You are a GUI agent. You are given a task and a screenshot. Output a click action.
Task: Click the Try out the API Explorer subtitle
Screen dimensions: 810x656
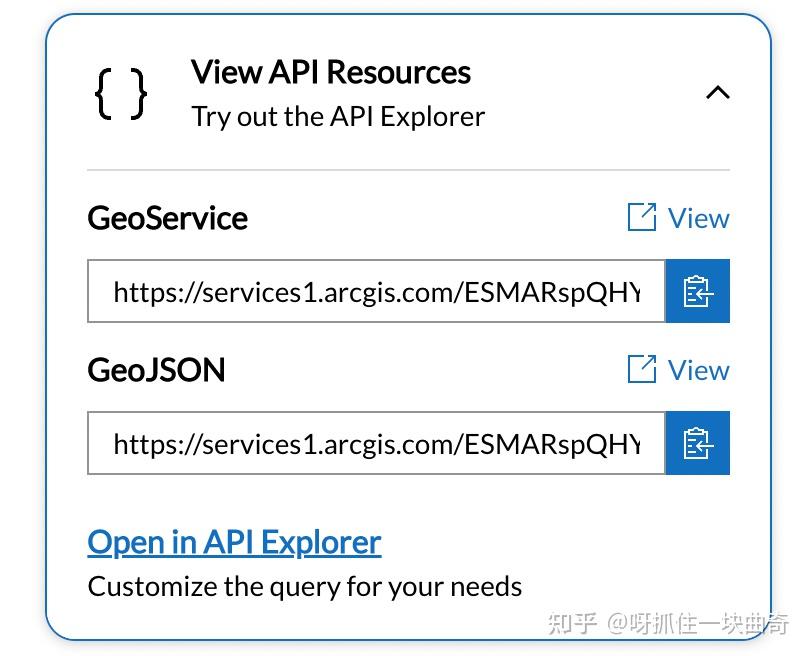click(337, 116)
